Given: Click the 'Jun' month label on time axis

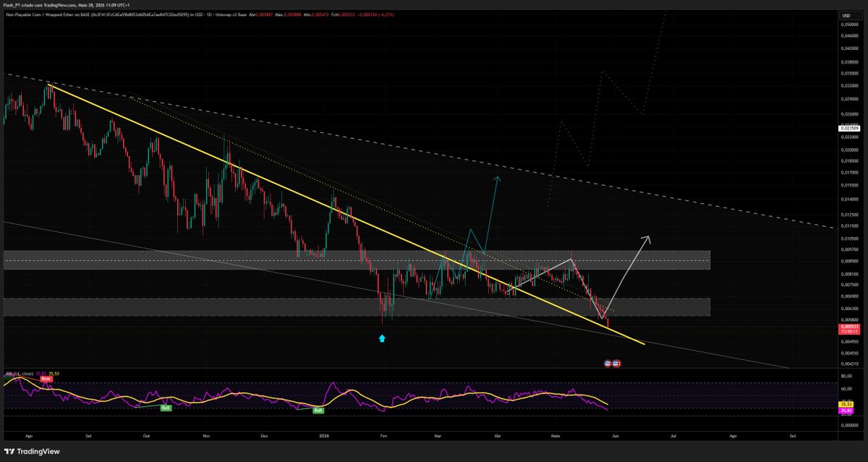Looking at the screenshot, I should [x=615, y=437].
